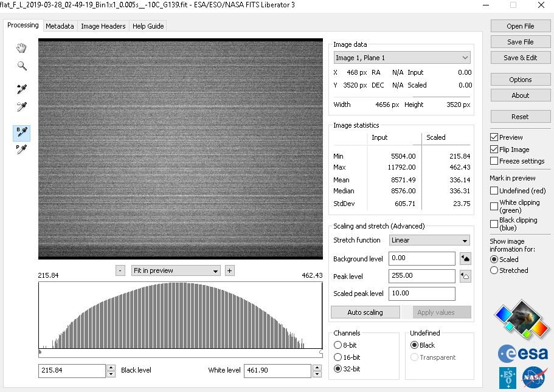This screenshot has width=554, height=392.
Task: Open the Options dialog
Action: [x=521, y=80]
